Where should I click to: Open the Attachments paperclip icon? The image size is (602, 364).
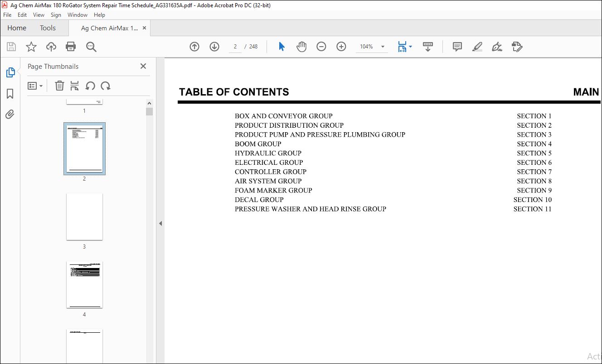point(10,114)
